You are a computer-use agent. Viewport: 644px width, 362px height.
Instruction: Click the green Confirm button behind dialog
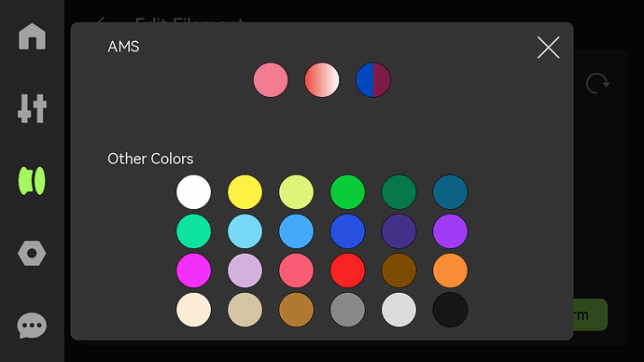click(590, 314)
